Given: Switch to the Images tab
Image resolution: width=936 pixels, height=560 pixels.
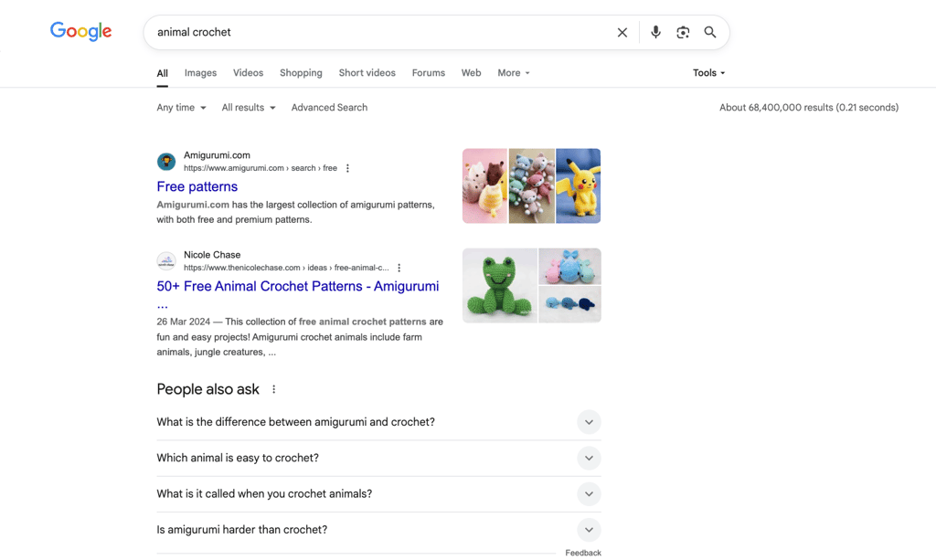Looking at the screenshot, I should 200,73.
